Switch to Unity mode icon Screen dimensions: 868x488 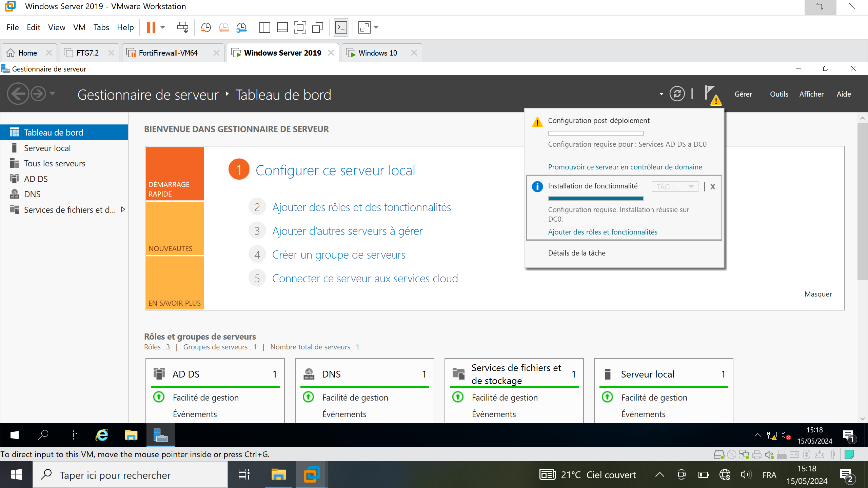pyautogui.click(x=318, y=27)
